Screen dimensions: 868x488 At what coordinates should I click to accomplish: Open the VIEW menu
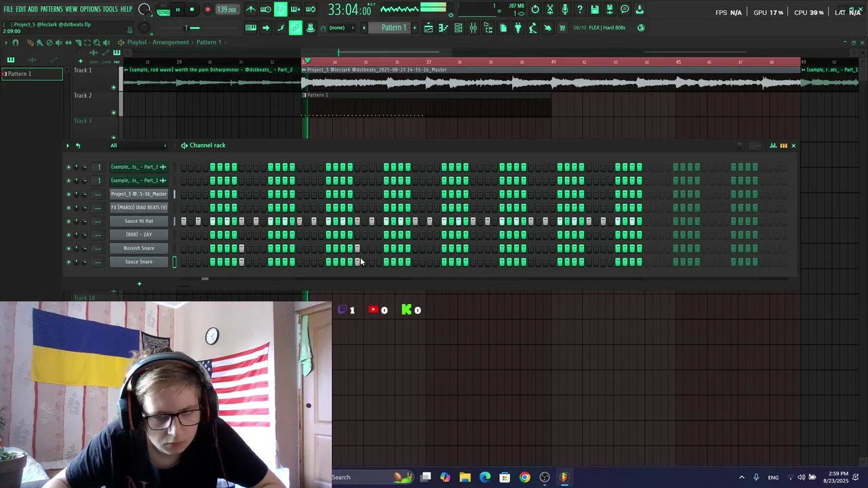(71, 9)
